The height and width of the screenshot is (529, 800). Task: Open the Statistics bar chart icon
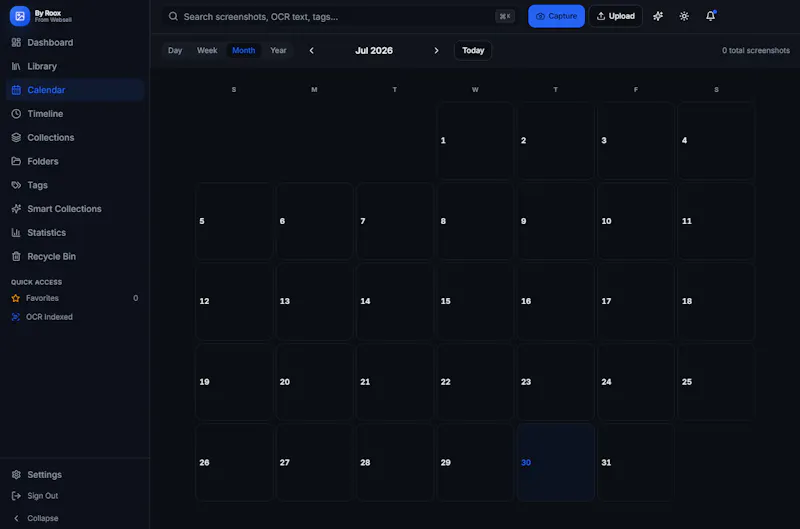coord(16,233)
